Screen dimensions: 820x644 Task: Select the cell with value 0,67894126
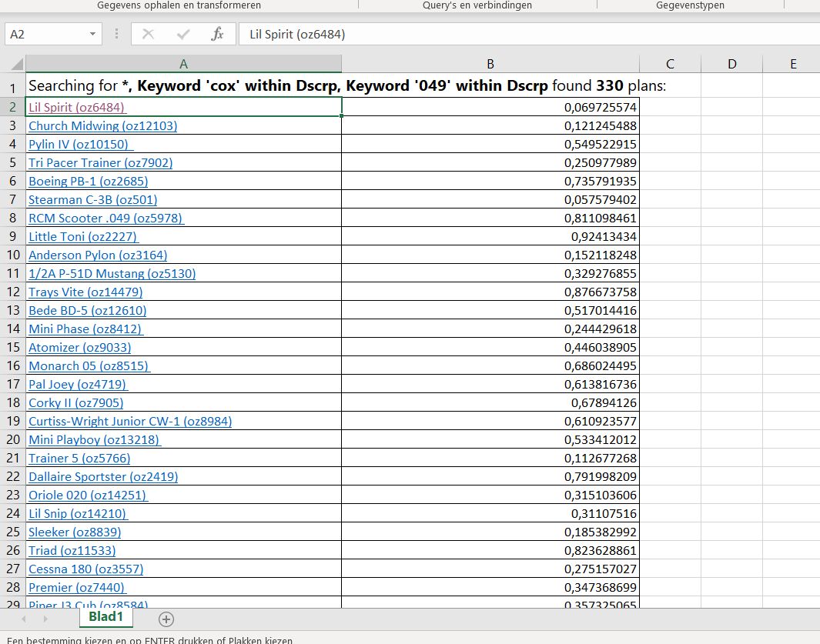point(490,403)
